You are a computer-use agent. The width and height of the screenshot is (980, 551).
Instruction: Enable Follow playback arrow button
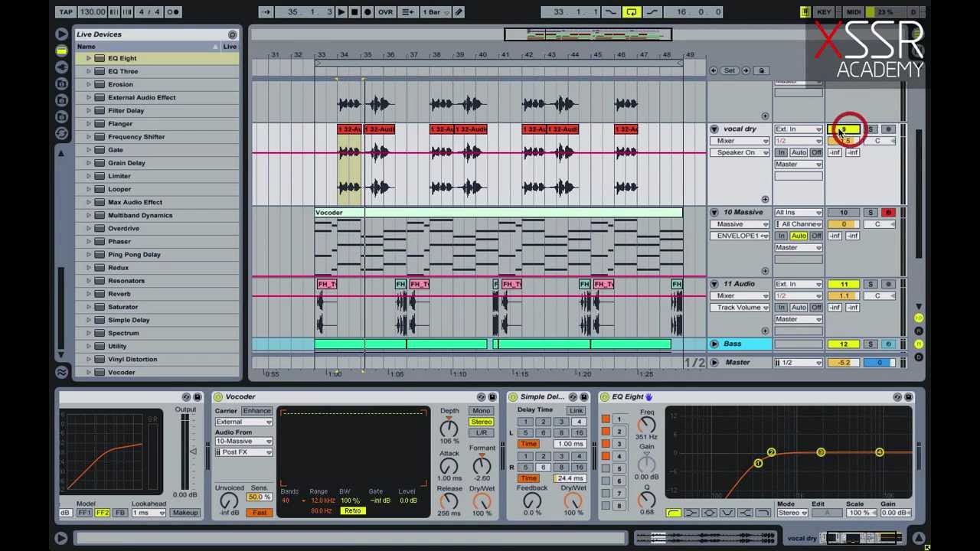point(266,11)
